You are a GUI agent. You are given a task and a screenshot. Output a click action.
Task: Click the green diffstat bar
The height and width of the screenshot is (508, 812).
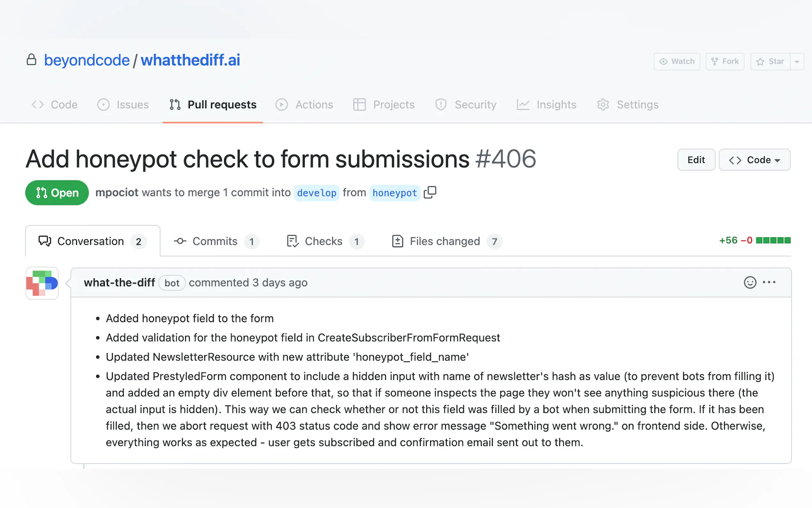tap(773, 241)
